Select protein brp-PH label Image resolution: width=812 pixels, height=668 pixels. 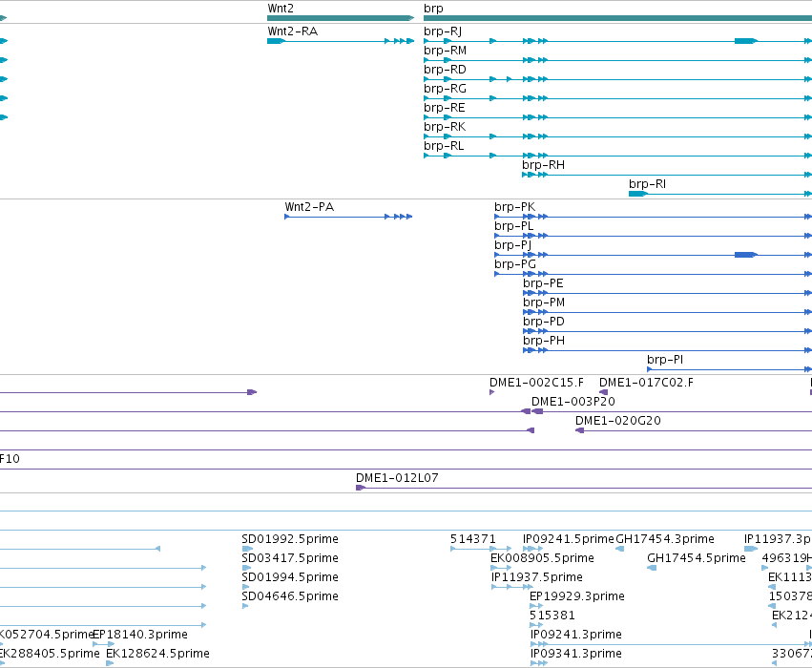tap(544, 342)
